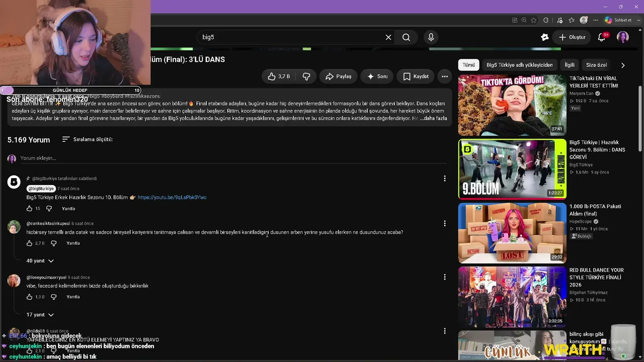This screenshot has width=644, height=362.
Task: Open the Copilot Sohbet et button
Action: (618, 20)
